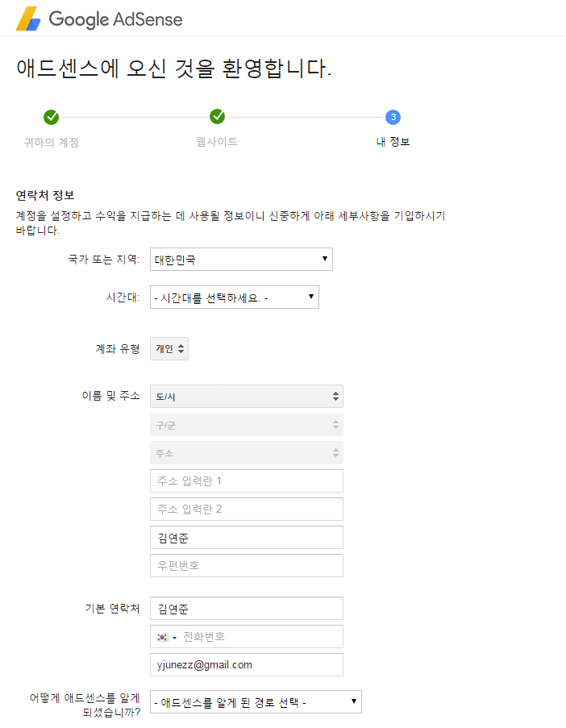Click the 이름 및 주소 label

(x=110, y=396)
